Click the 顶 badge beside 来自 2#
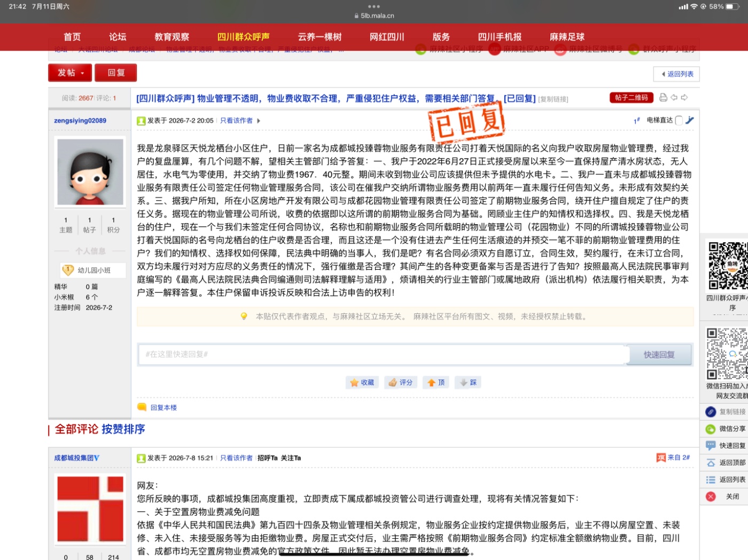748x560 pixels. tap(661, 458)
